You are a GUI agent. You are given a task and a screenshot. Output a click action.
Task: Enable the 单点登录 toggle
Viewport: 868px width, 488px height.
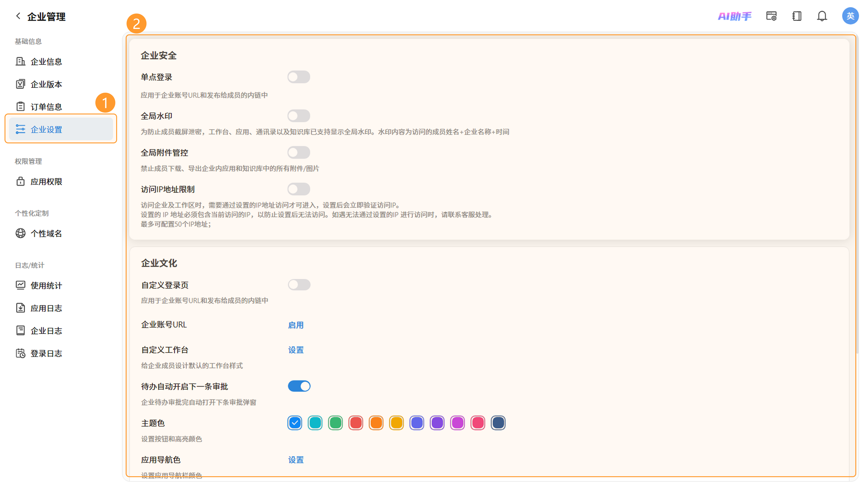coord(299,77)
